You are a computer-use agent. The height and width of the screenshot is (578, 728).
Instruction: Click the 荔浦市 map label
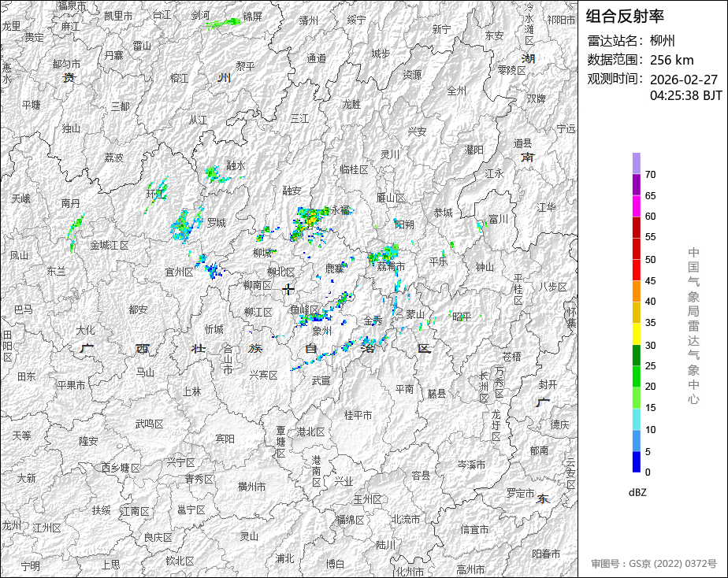(391, 266)
